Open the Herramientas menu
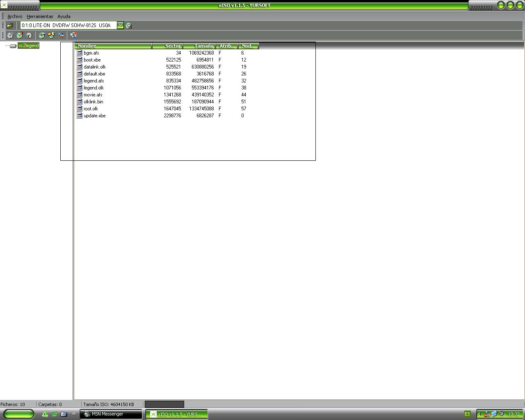Viewport: 525px width, 420px height. point(40,16)
